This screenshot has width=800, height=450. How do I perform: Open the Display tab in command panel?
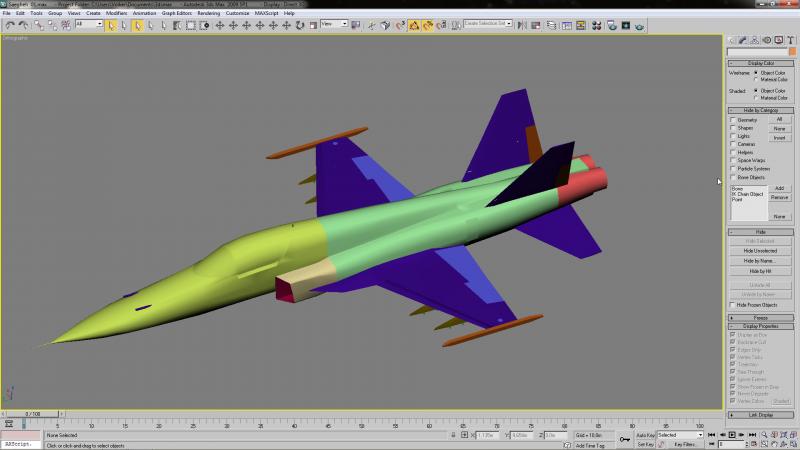tap(779, 40)
